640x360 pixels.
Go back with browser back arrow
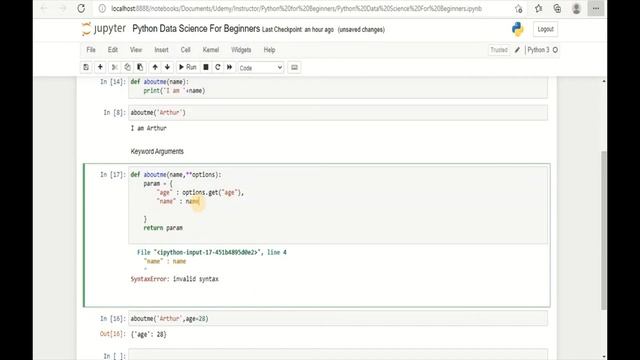pos(44,8)
